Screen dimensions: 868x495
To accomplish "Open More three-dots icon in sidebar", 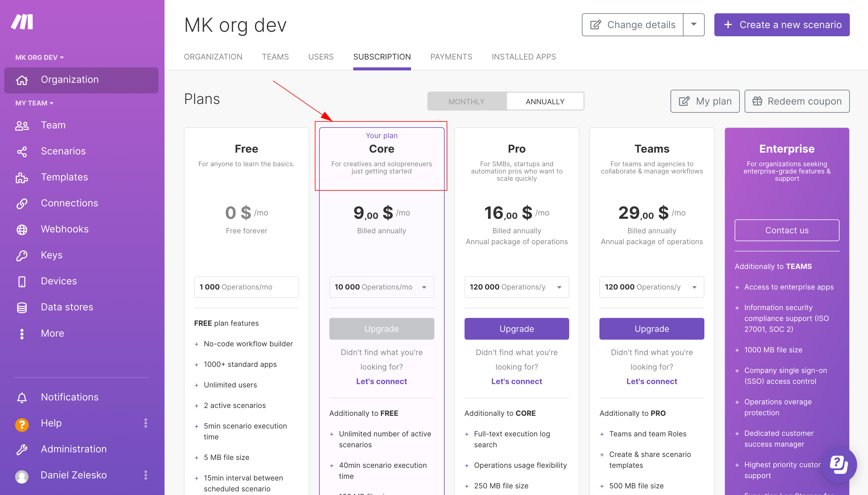I will click(x=22, y=334).
